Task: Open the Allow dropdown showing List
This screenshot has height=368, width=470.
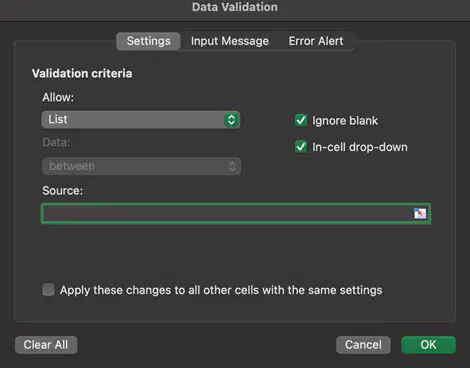Action: pyautogui.click(x=140, y=120)
